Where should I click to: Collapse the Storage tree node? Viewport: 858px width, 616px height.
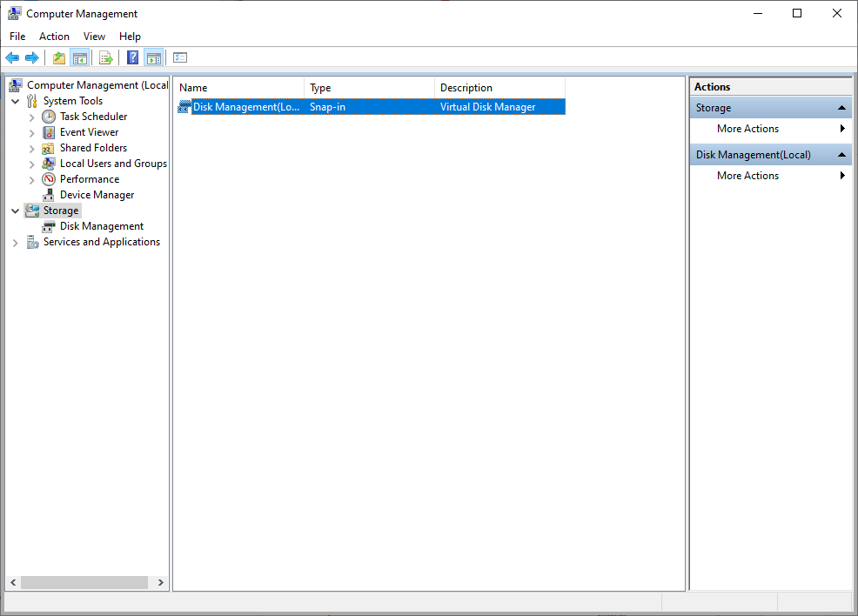15,210
